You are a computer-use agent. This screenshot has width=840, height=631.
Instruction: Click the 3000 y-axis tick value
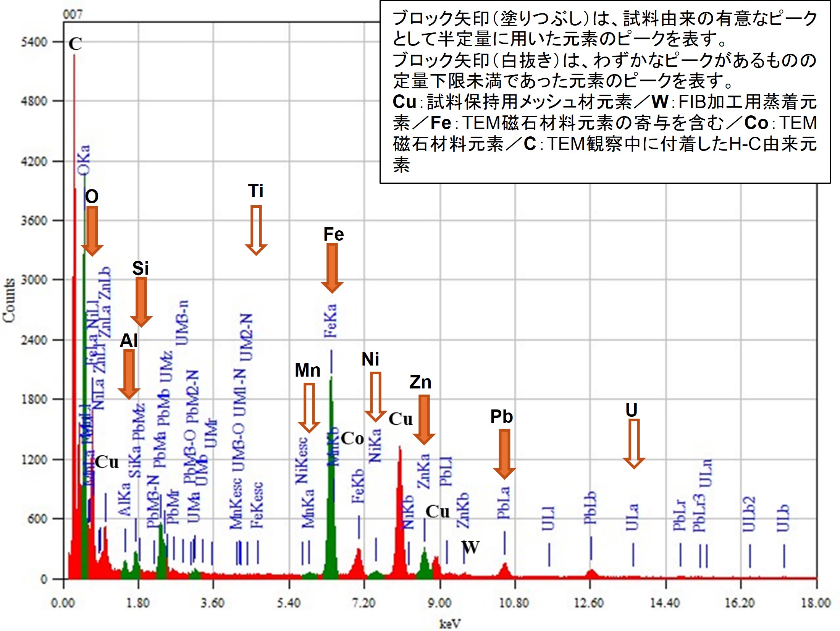pos(35,279)
